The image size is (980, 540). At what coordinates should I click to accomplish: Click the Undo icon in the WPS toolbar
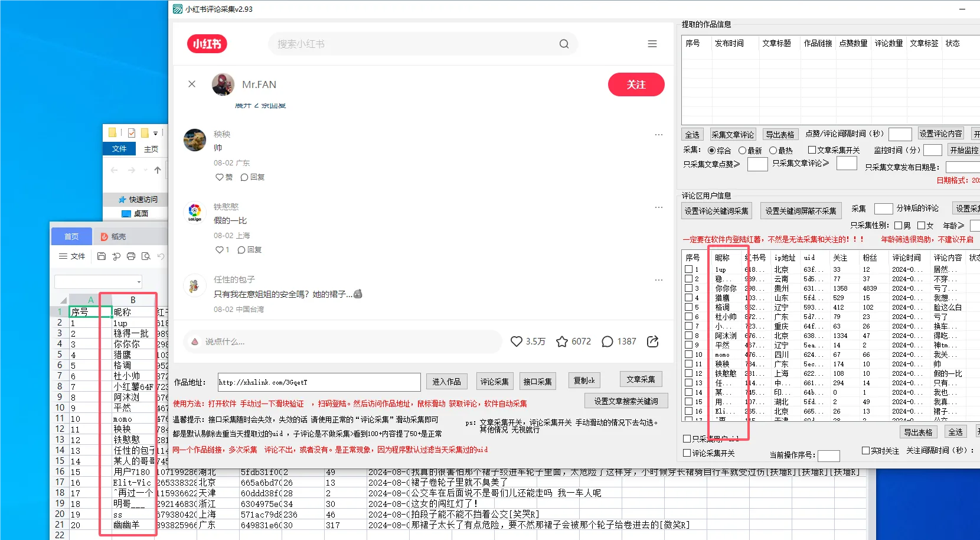162,256
